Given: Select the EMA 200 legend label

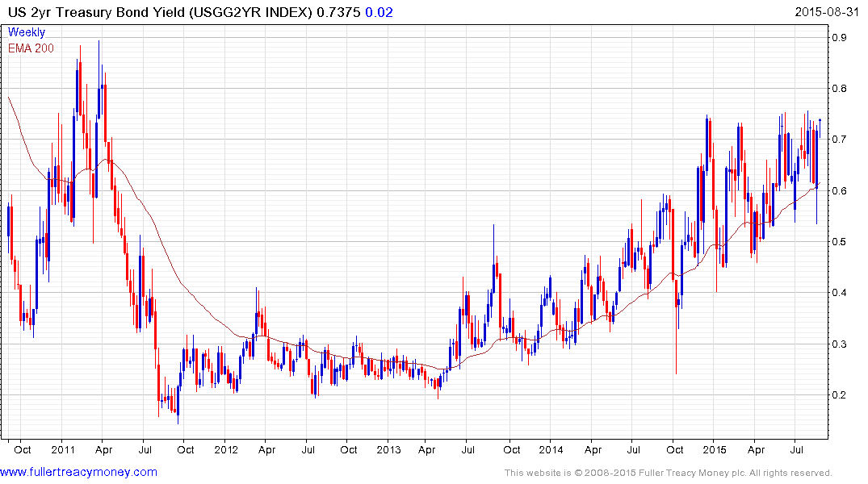Looking at the screenshot, I should coord(31,48).
